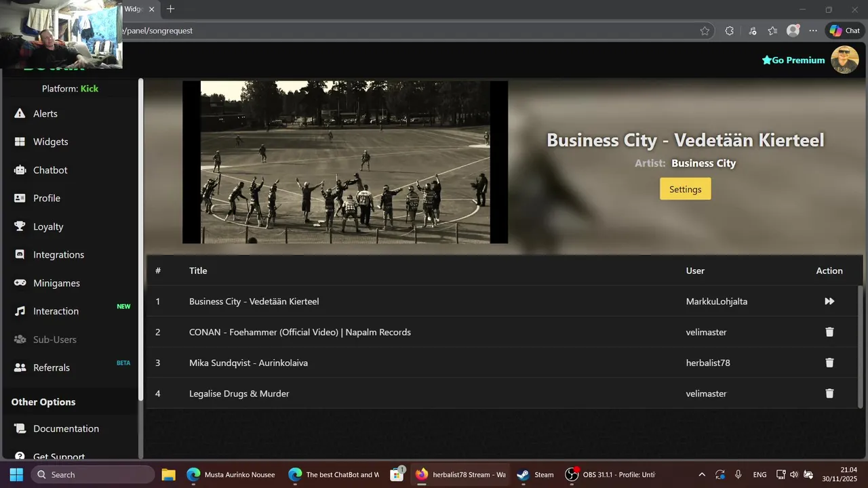
Task: Show hidden system tray icons
Action: 702,474
